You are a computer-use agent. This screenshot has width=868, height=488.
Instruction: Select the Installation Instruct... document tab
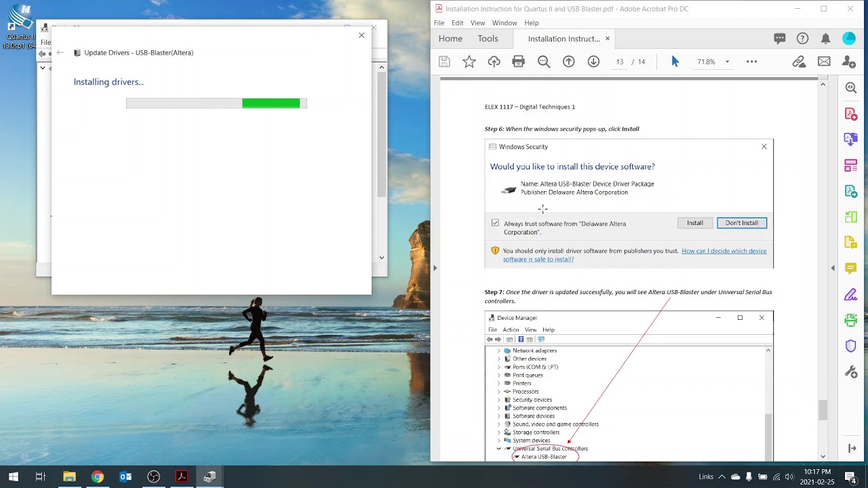tap(564, 39)
